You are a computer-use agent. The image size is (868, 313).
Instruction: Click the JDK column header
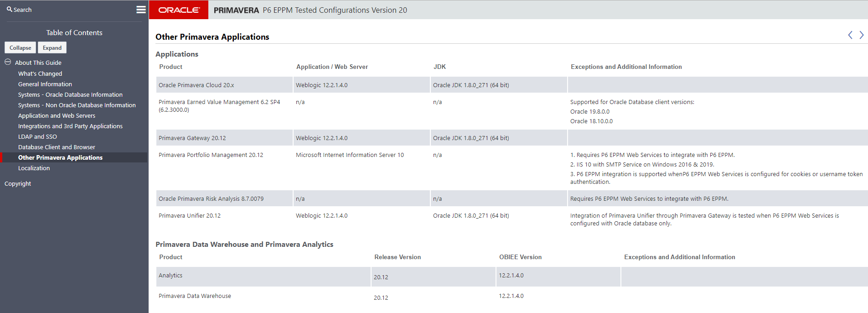point(439,67)
